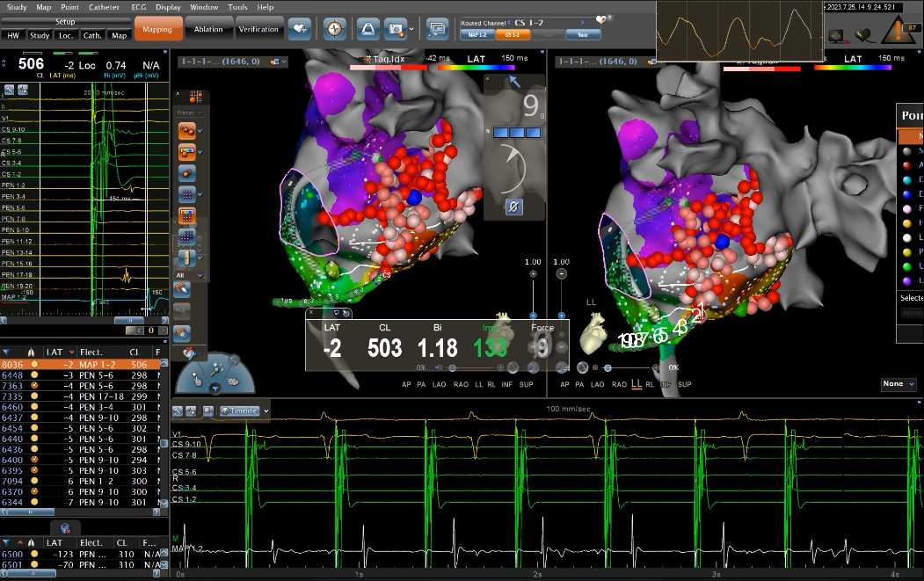Image resolution: width=924 pixels, height=581 pixels.
Task: Open the right map name dropdown
Action: (651, 62)
